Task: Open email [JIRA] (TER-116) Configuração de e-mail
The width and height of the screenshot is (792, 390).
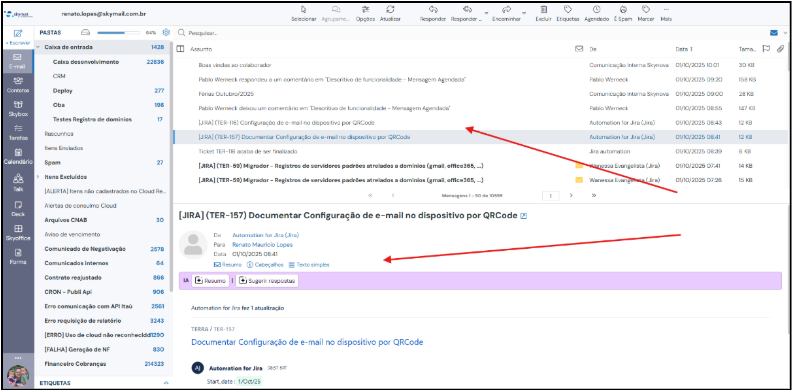Action: pos(286,123)
